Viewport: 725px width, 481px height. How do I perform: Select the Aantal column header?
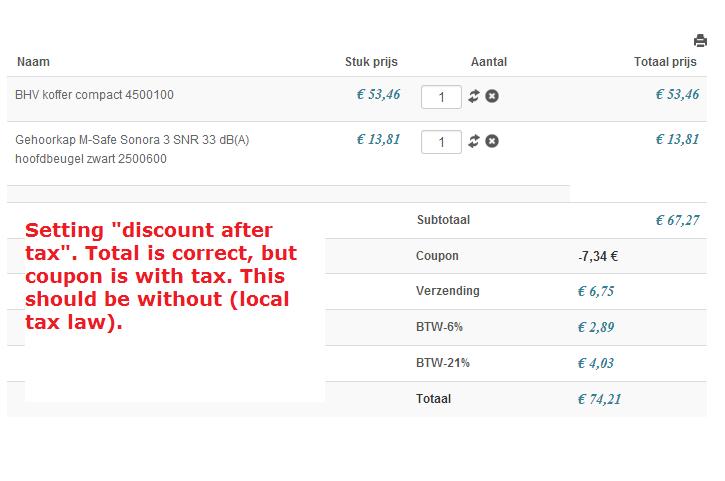(489, 62)
